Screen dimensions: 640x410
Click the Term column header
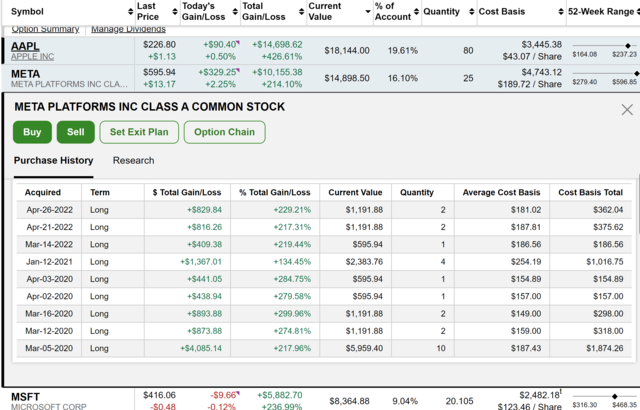point(100,193)
